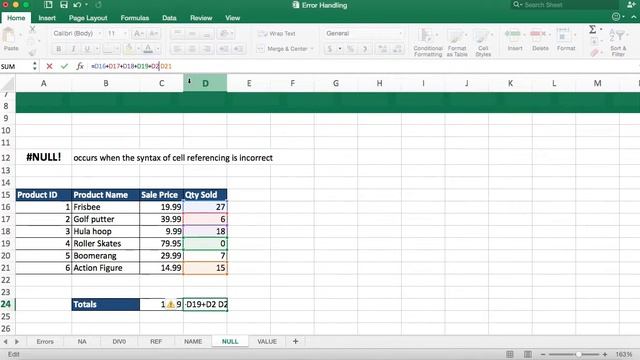
Task: Click the zoom out minus button
Action: click(542, 354)
